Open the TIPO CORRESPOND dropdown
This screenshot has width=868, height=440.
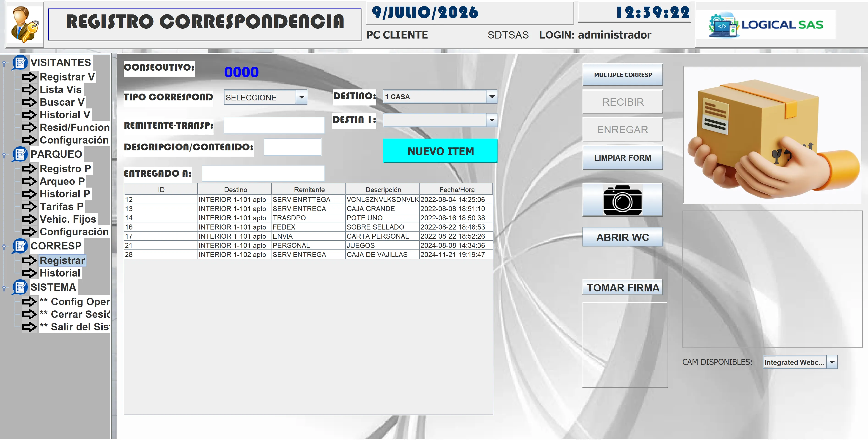(x=302, y=97)
